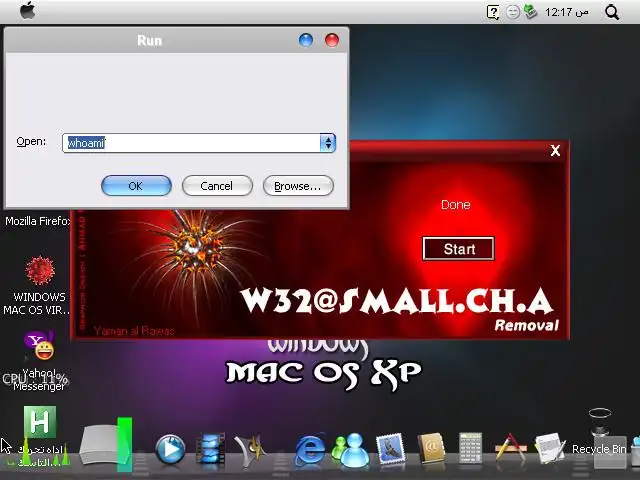Open the Mozilla Firefox desktop shortcut
This screenshot has width=640, height=480.
pyautogui.click(x=38, y=221)
